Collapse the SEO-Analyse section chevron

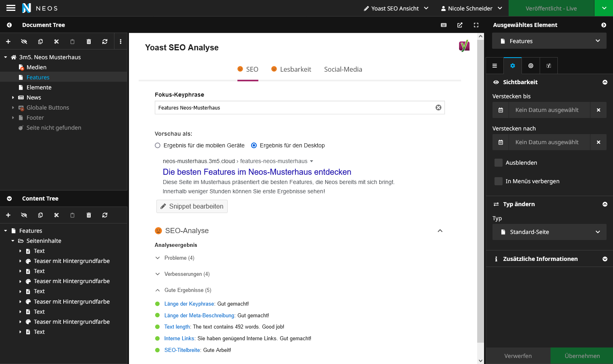[x=440, y=231]
